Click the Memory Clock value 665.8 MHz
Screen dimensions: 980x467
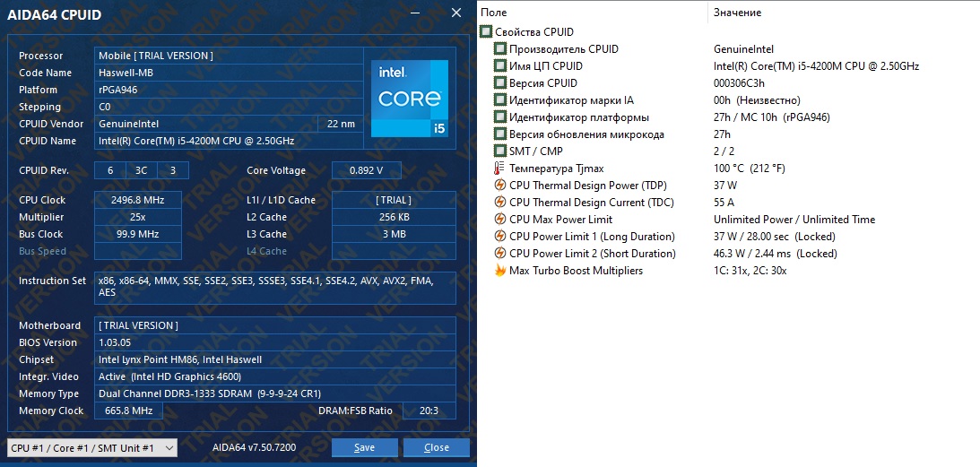128,411
